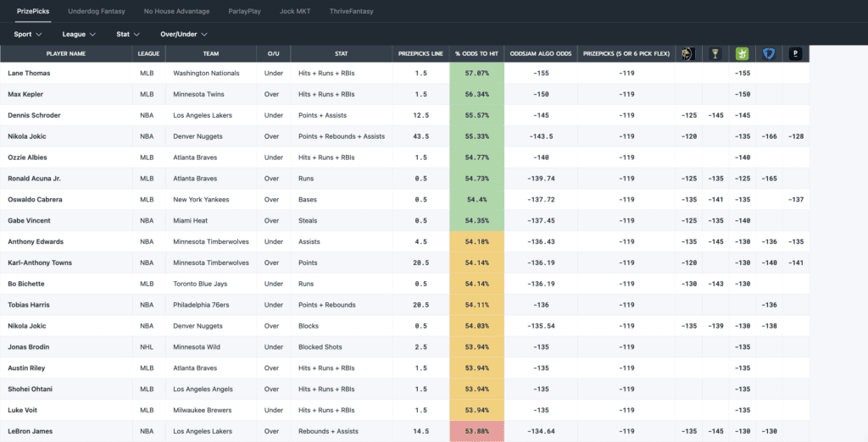The width and height of the screenshot is (868, 442).
Task: Select the PrizePicks tab
Action: pos(33,11)
